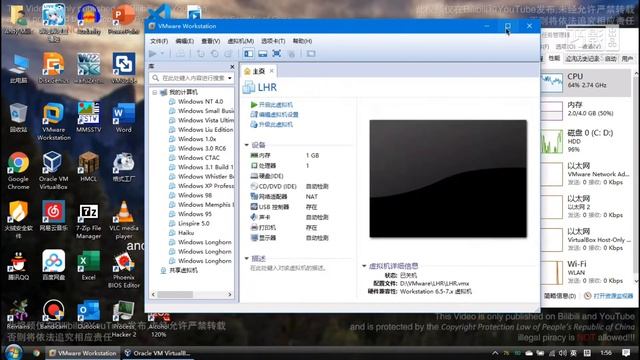Click the rightmost console view toolbar icon
Screen dimensions: 640x360
pos(311,53)
